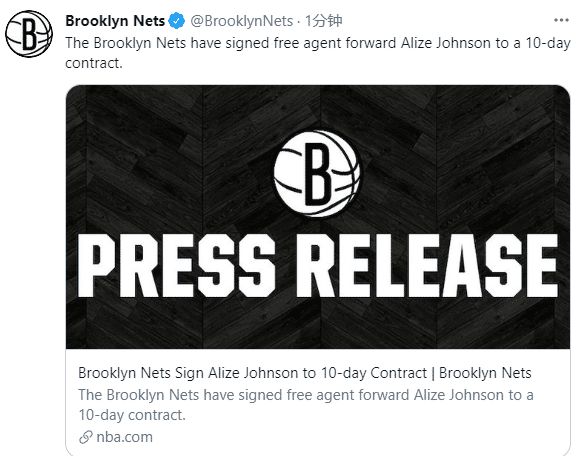Open card title Brooklyn Nets Sign Alize Johnson
The width and height of the screenshot is (571, 456).
304,373
